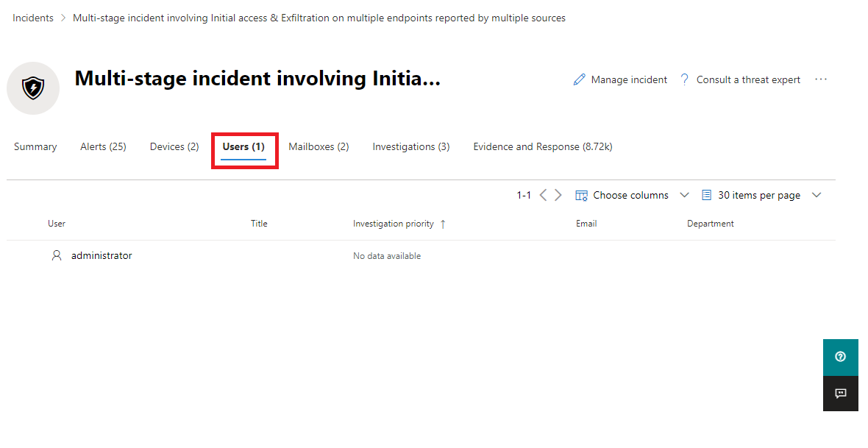Click Consult a threat expert
Image resolution: width=868 pixels, height=448 pixels.
pos(739,79)
